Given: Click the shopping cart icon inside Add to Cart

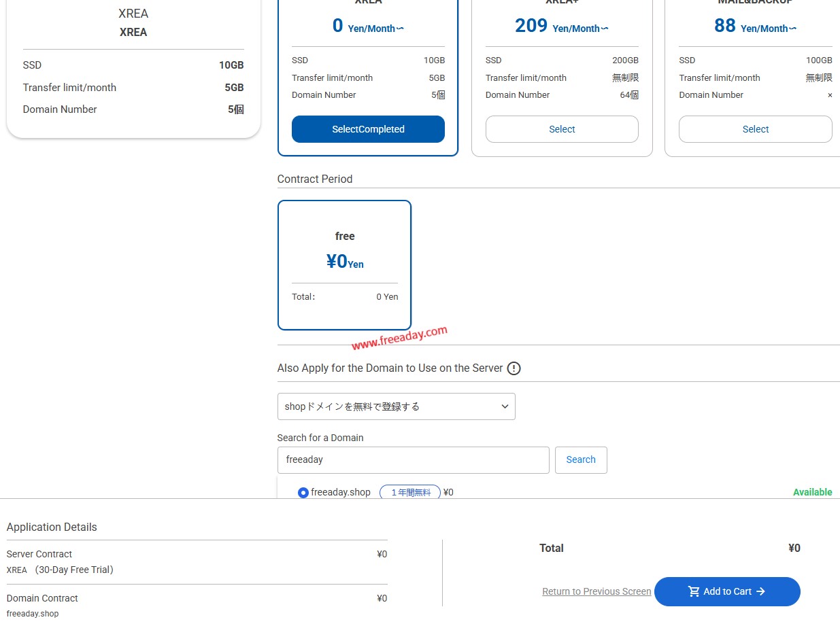Looking at the screenshot, I should (693, 591).
